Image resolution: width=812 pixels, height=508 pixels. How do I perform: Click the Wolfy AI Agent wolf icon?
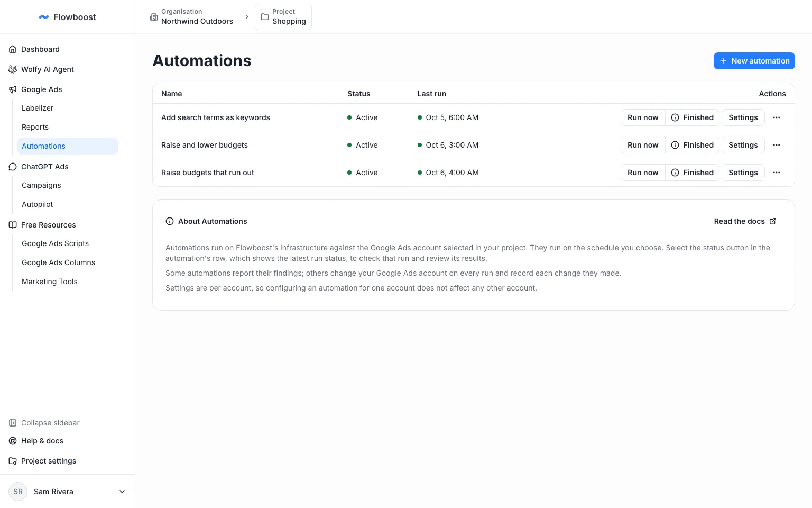coord(13,69)
